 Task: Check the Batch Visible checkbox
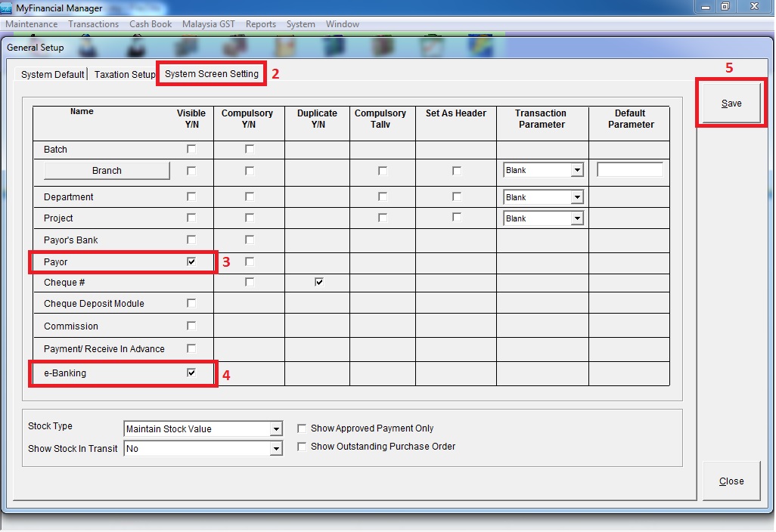click(191, 150)
